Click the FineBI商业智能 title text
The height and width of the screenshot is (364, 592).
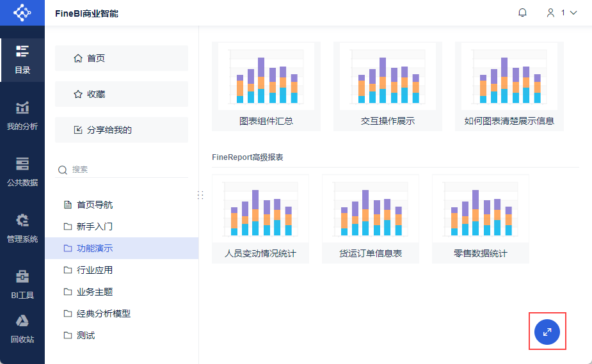tap(87, 13)
